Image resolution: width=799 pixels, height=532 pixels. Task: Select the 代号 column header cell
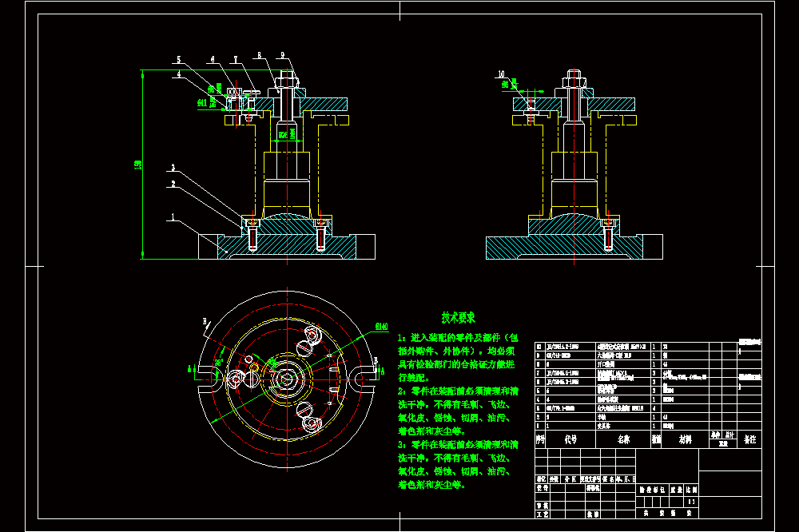pyautogui.click(x=570, y=439)
